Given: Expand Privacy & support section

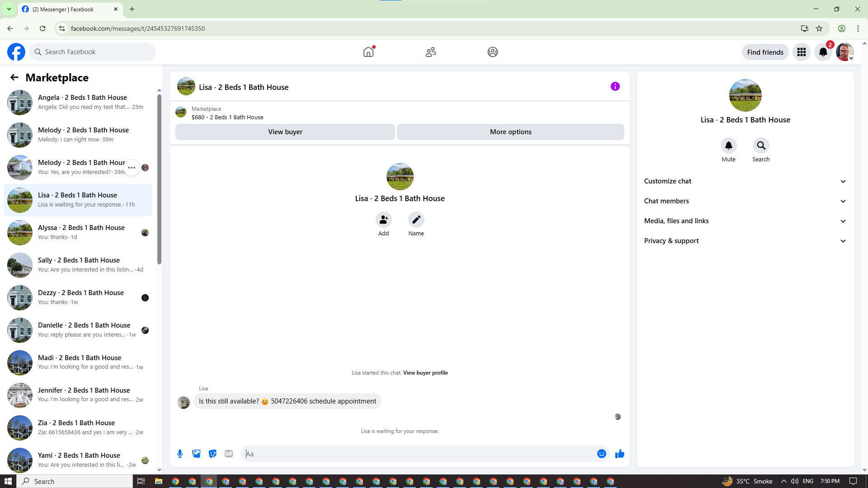Looking at the screenshot, I should pos(745,241).
